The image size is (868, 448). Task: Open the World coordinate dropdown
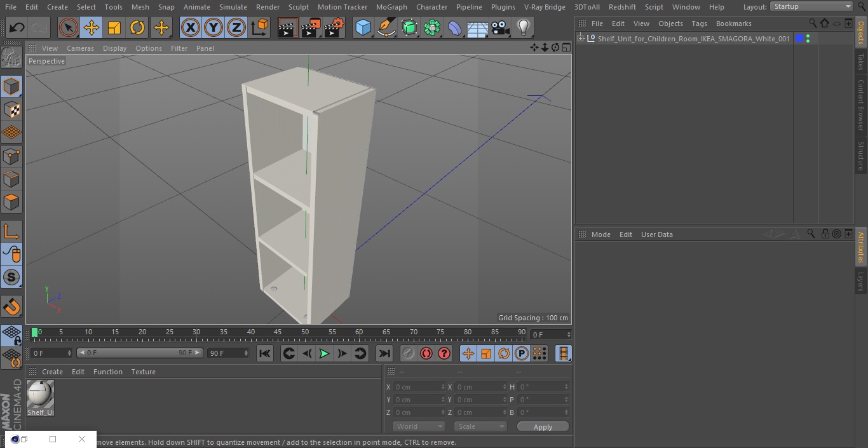[x=419, y=426]
